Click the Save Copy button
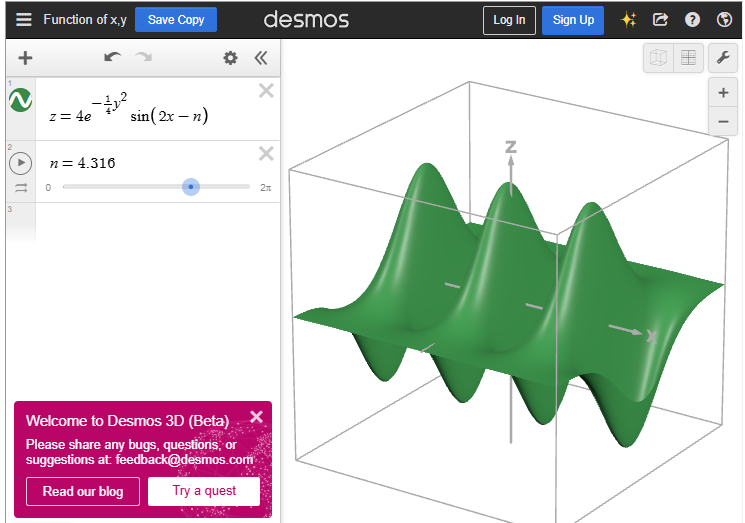The image size is (745, 523). pos(176,20)
